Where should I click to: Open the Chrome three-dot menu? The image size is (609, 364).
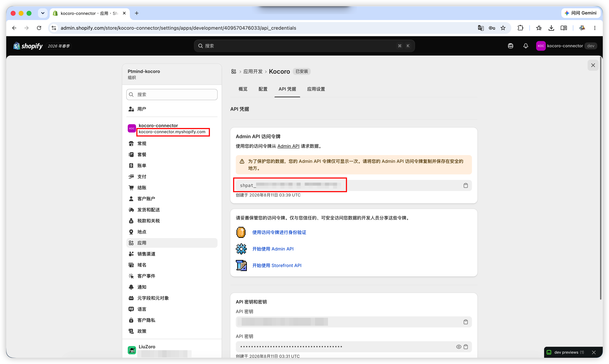(594, 28)
